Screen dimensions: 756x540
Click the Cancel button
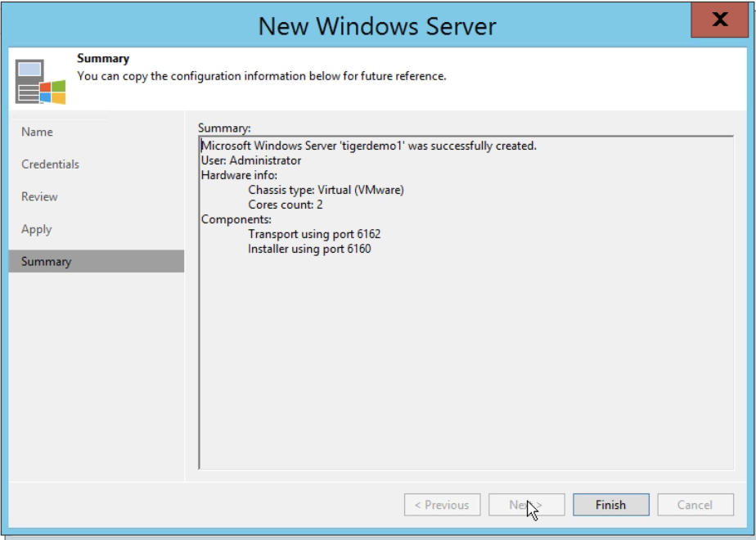click(695, 505)
